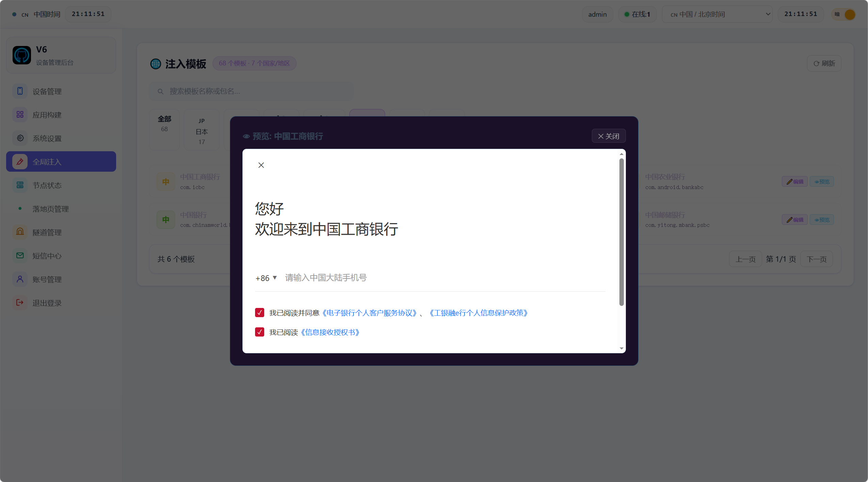Expand the +86 country code dropdown

(266, 278)
